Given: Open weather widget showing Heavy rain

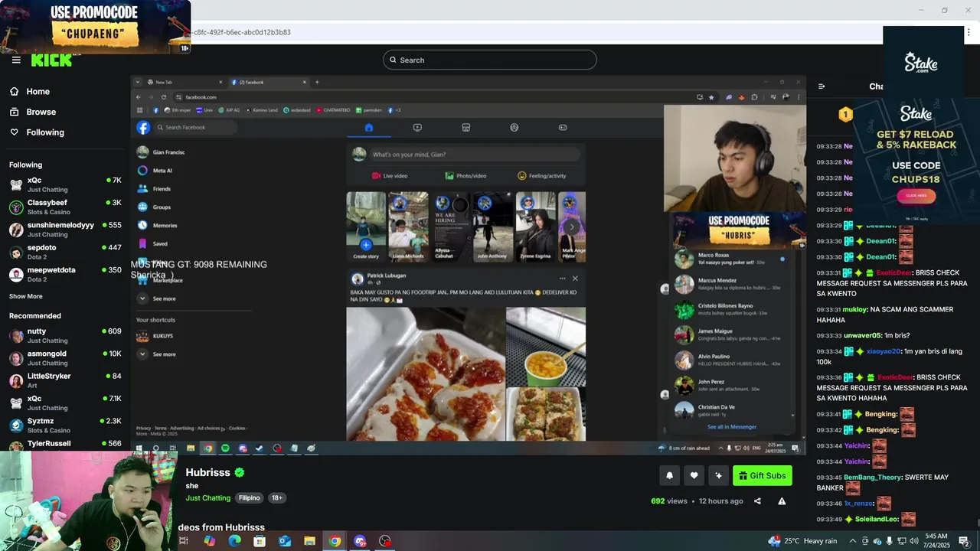Looking at the screenshot, I should pyautogui.click(x=802, y=541).
